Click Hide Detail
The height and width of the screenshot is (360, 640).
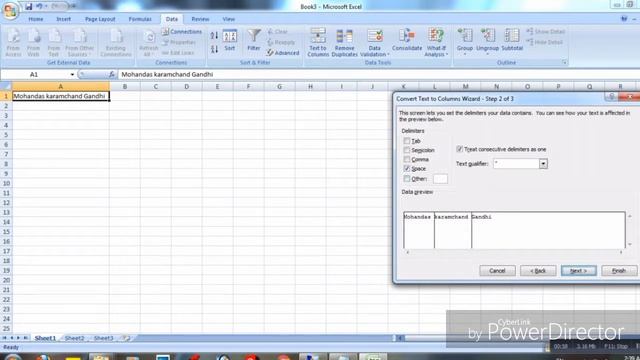click(544, 42)
